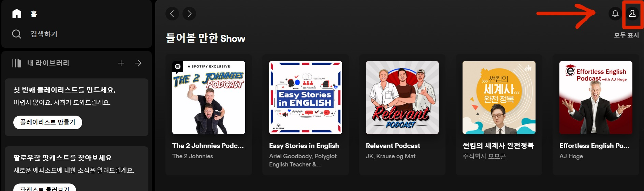Go back with left chevron
644x191 pixels.
172,14
